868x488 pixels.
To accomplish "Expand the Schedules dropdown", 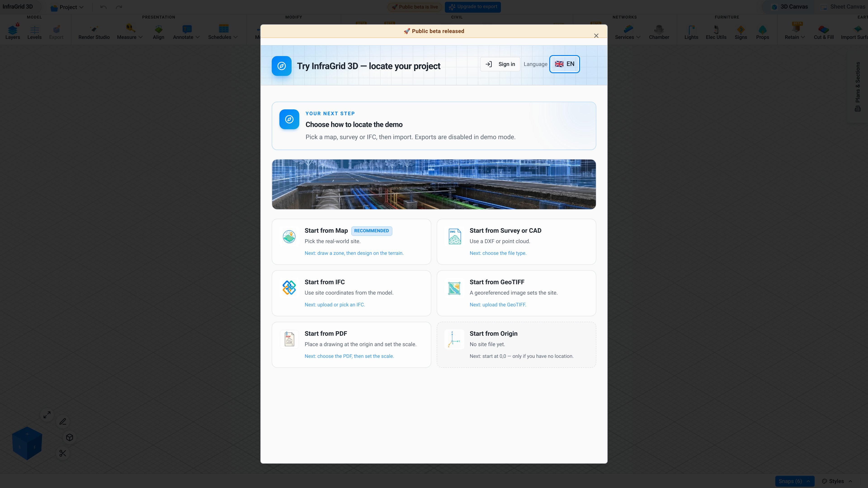I will [x=223, y=32].
